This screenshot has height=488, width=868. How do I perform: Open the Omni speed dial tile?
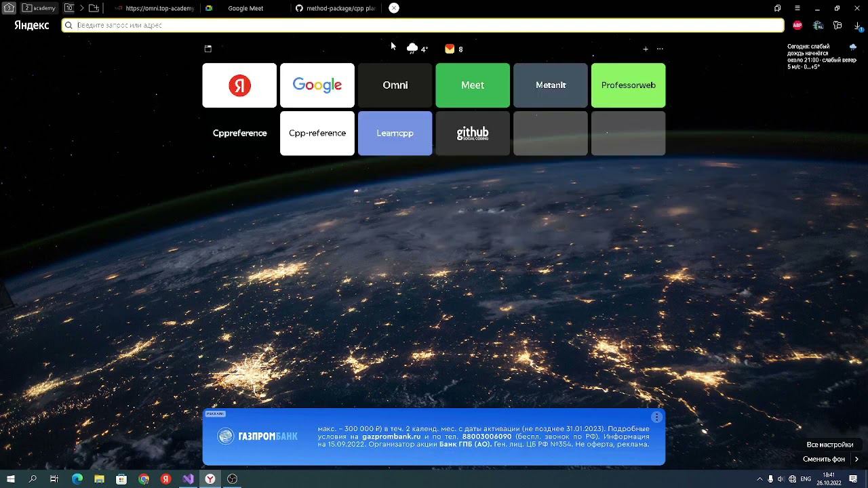click(x=395, y=85)
